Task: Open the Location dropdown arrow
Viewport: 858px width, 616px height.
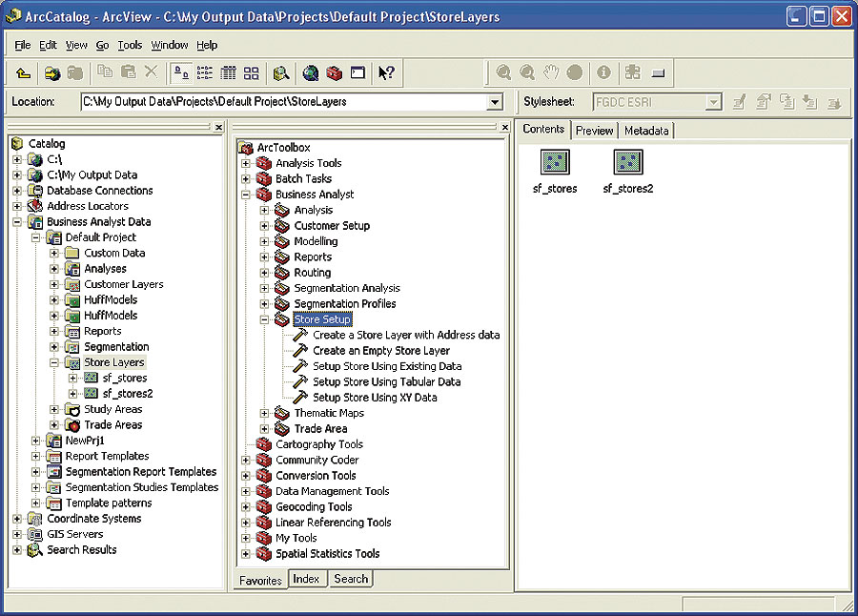Action: (495, 102)
